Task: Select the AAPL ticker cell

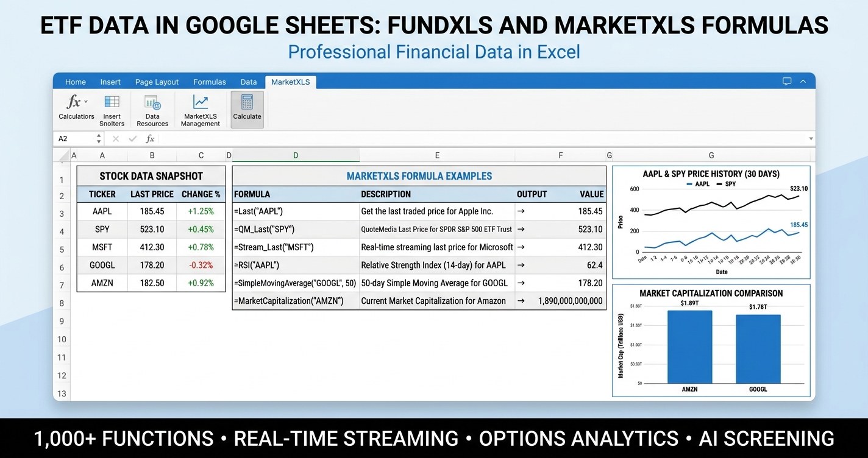Action: coord(102,211)
